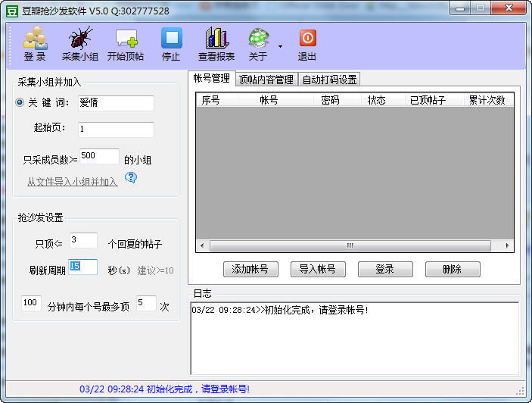Click the minutes field showing 100

coord(31,303)
